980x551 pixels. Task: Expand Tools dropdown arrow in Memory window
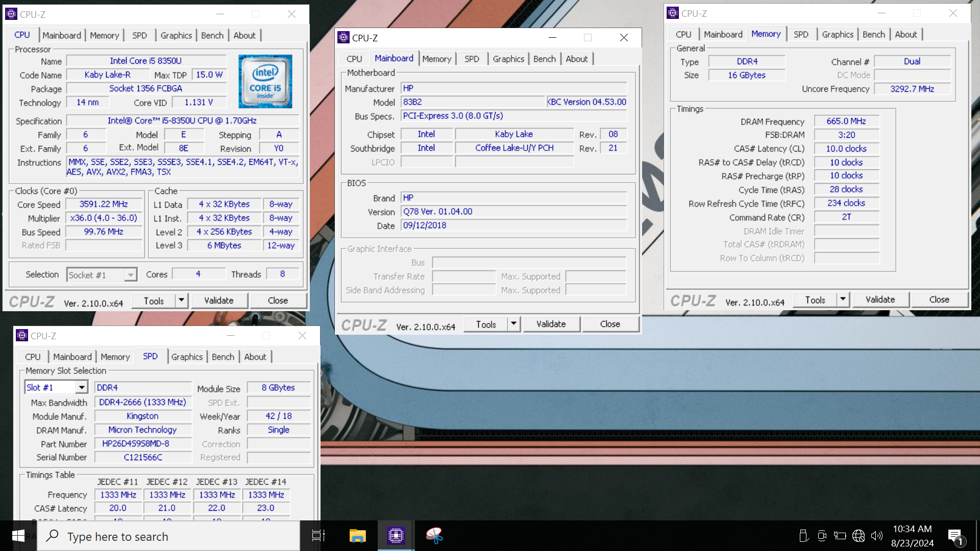coord(843,299)
